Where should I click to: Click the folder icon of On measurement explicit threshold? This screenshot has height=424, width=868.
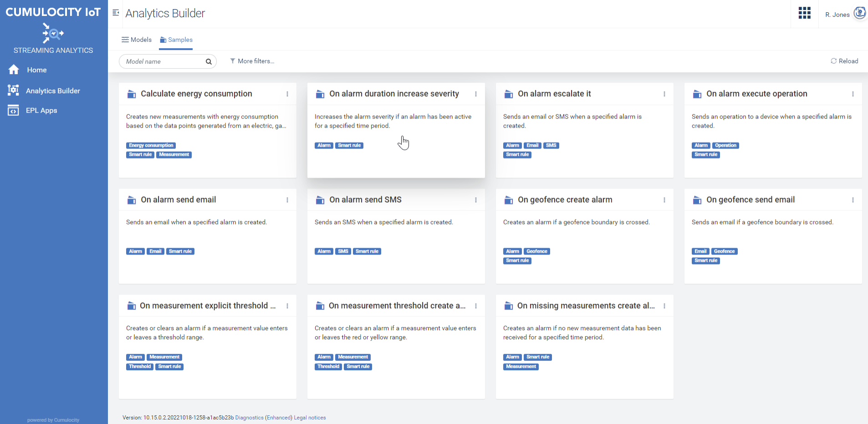click(132, 306)
